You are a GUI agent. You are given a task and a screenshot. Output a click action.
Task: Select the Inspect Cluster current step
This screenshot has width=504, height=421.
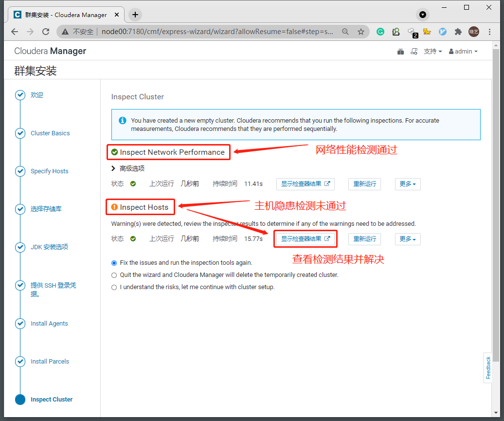(x=52, y=400)
